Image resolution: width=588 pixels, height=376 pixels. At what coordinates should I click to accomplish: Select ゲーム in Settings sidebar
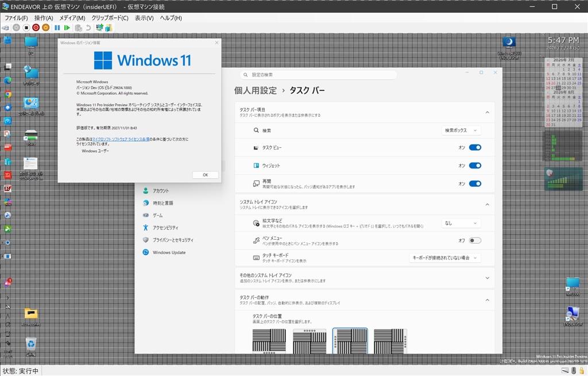point(153,216)
